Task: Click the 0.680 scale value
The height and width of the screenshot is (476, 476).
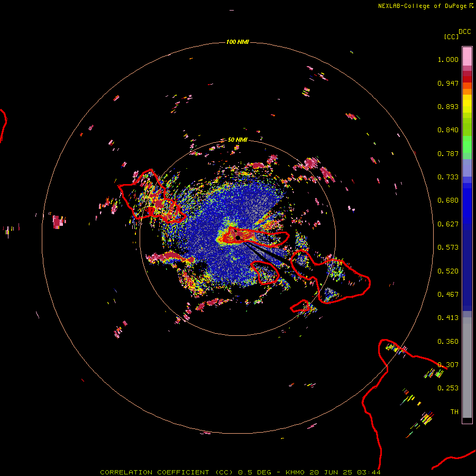Action: (x=448, y=200)
